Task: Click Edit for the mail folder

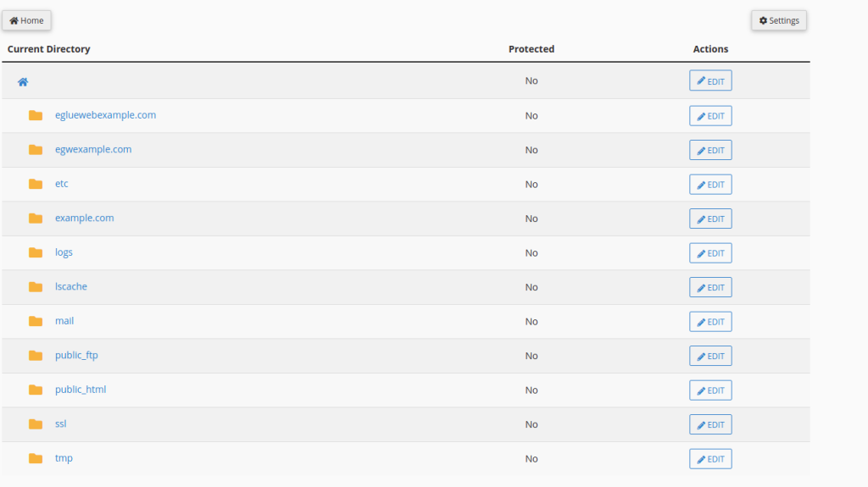Action: click(710, 322)
